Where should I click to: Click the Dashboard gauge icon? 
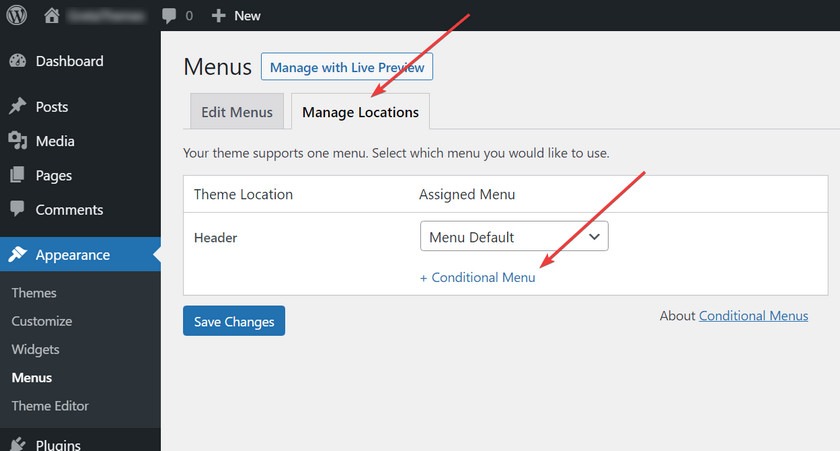tap(18, 61)
